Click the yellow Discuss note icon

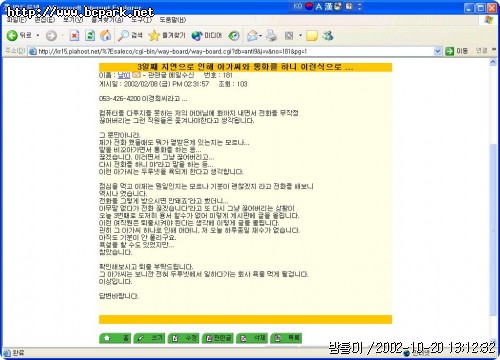tap(312, 35)
